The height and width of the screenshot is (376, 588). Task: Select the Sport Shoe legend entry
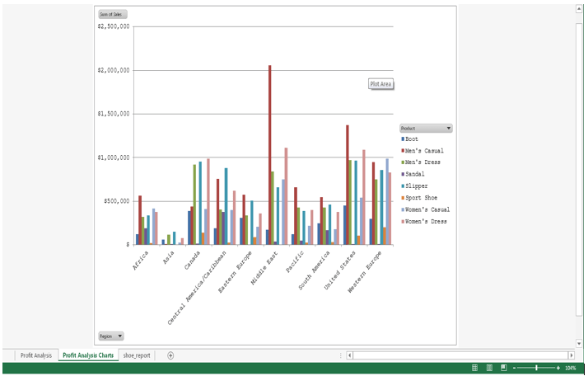[419, 198]
